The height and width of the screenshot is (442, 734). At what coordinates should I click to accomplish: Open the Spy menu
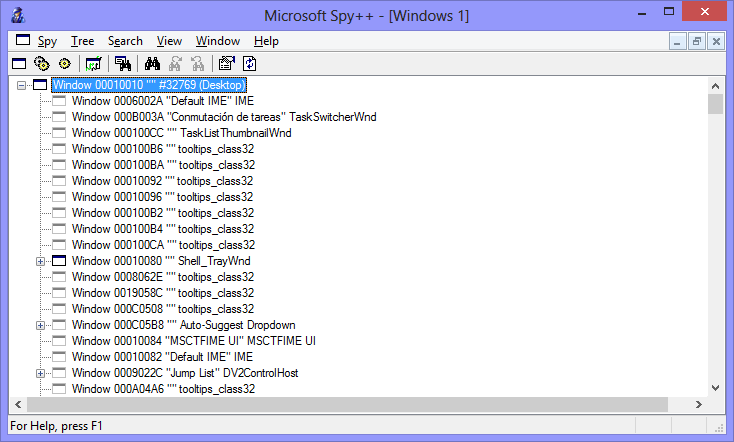point(47,41)
